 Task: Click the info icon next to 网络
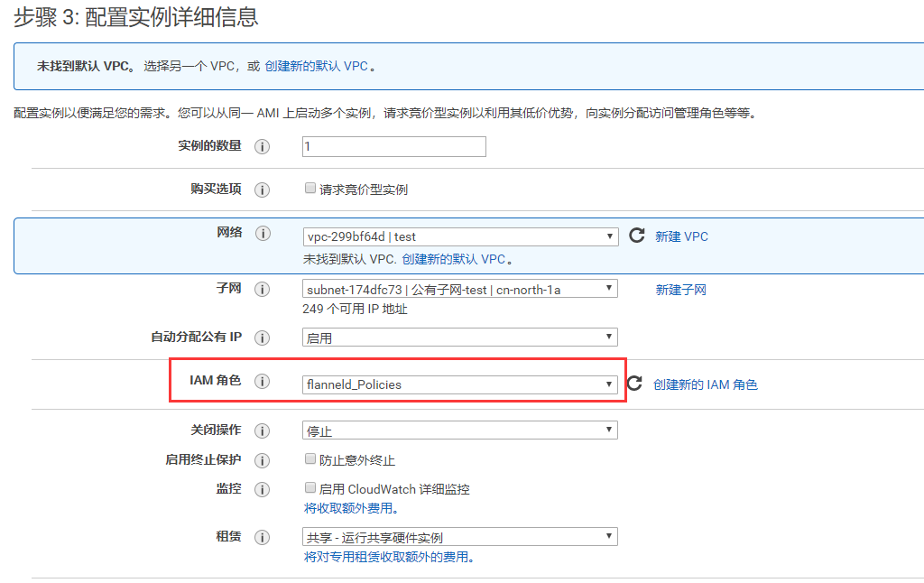263,234
